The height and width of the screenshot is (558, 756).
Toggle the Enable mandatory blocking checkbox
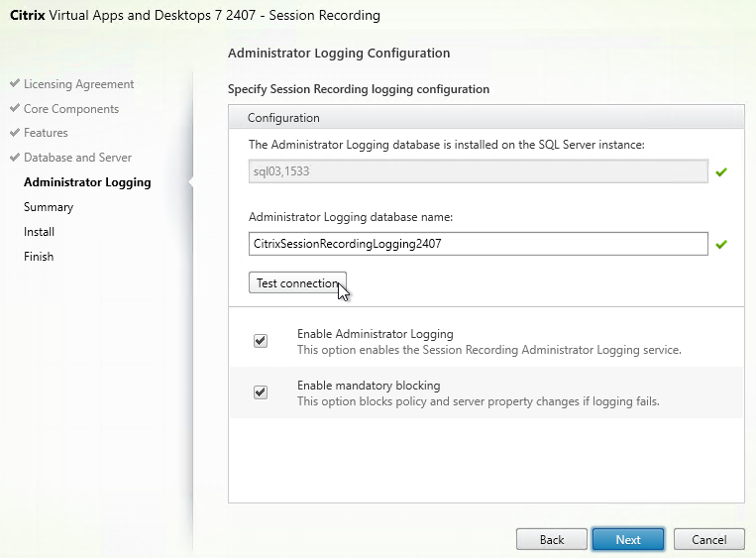(x=261, y=392)
